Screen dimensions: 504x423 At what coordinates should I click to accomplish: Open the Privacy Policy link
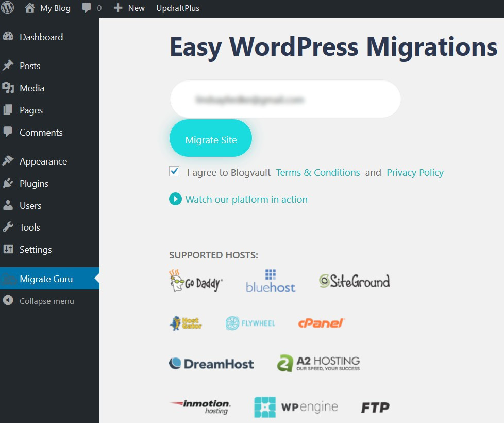(415, 172)
